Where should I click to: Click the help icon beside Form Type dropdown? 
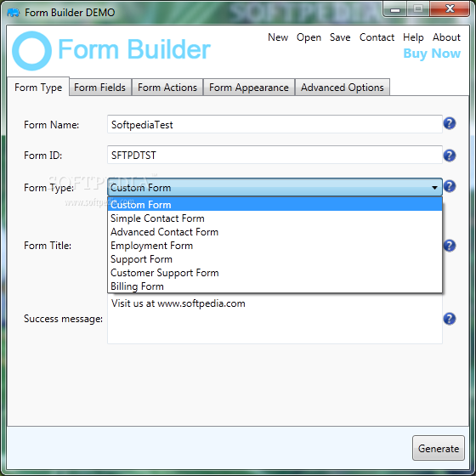click(x=450, y=186)
